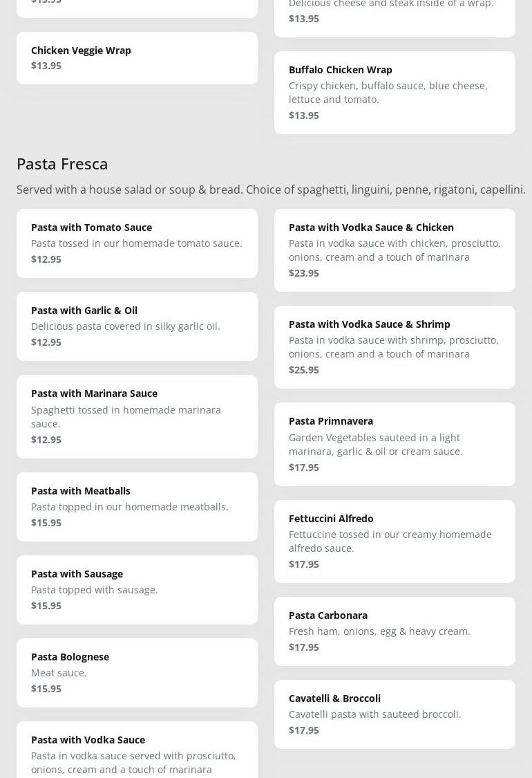Image resolution: width=532 pixels, height=778 pixels.
Task: Open Pasta with Garlic & Oil item
Action: pos(137,326)
